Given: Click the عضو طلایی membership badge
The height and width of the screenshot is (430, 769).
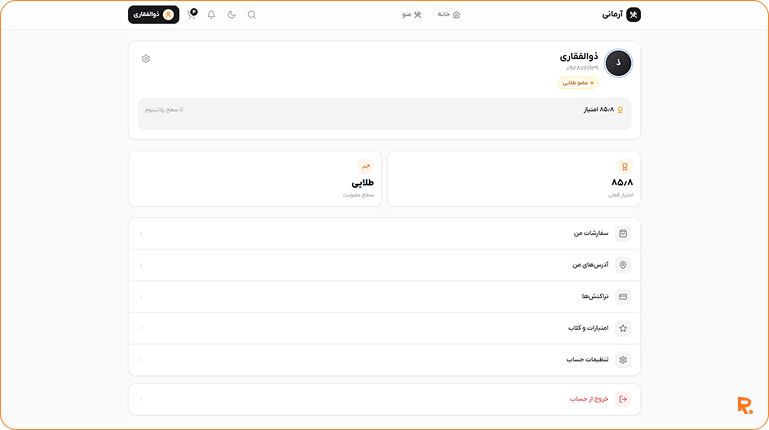Looking at the screenshot, I should point(578,83).
